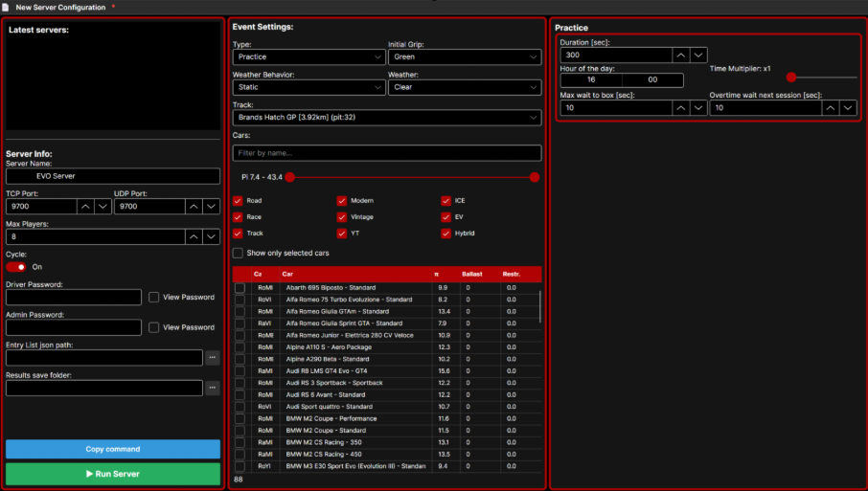Select Alpine A110 S - Aero Package row
The image size is (868, 491).
(387, 347)
